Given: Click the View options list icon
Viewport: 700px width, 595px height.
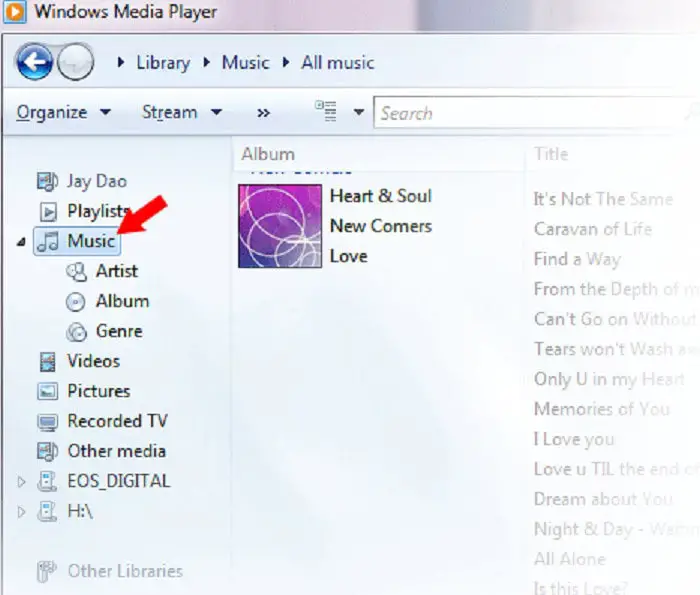Looking at the screenshot, I should [x=326, y=111].
